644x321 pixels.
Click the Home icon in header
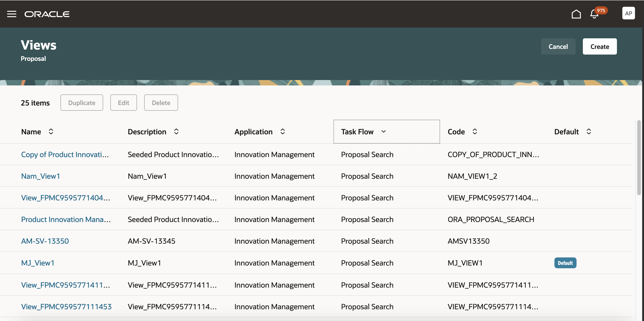click(576, 14)
